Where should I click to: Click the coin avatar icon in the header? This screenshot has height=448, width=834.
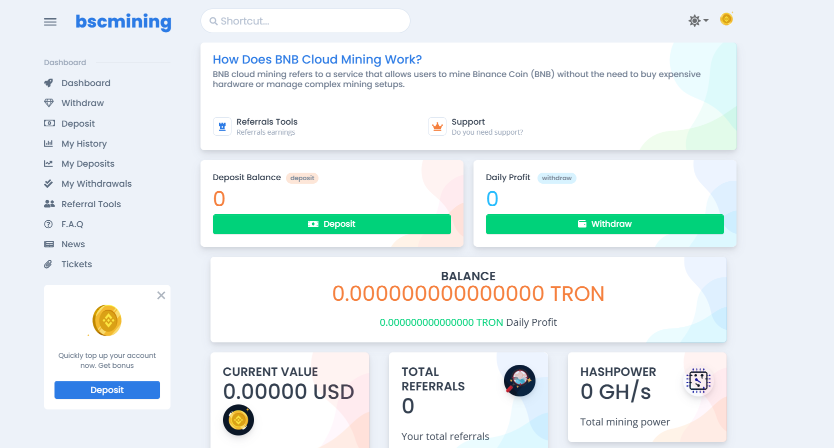(x=726, y=20)
